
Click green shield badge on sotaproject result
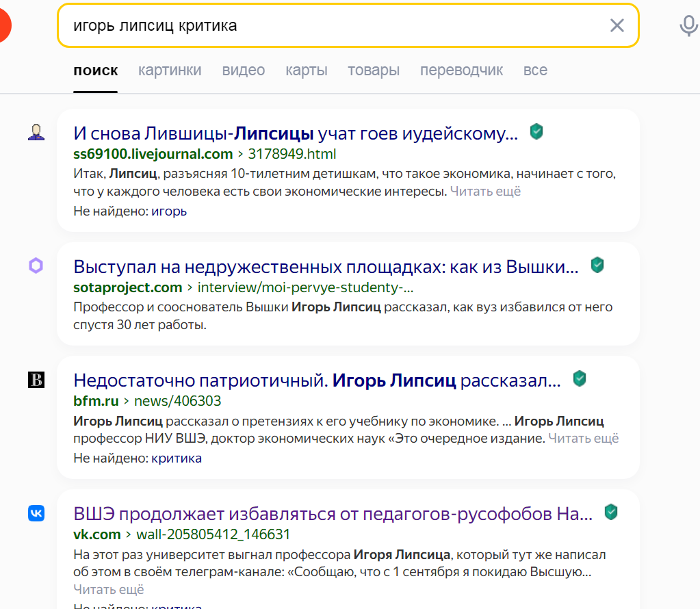[597, 265]
